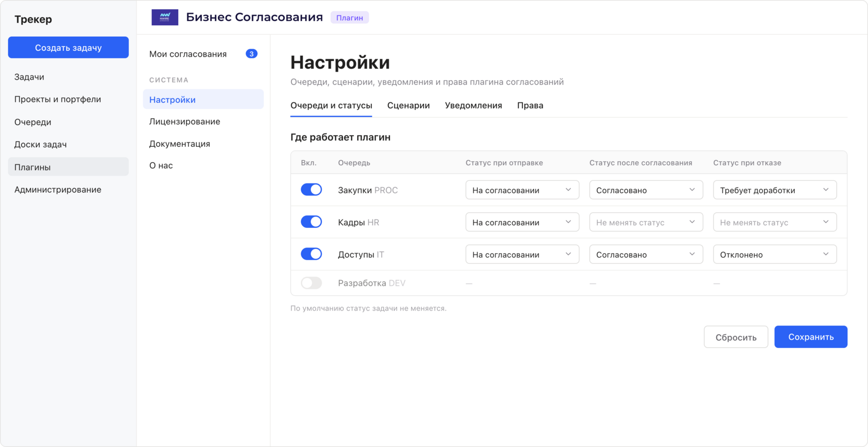Disable the Кадры HR queue toggle

point(312,222)
